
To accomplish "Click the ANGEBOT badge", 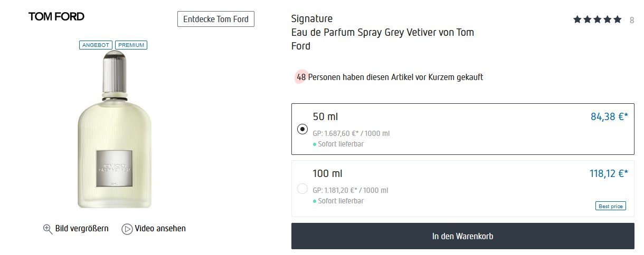I will [96, 45].
